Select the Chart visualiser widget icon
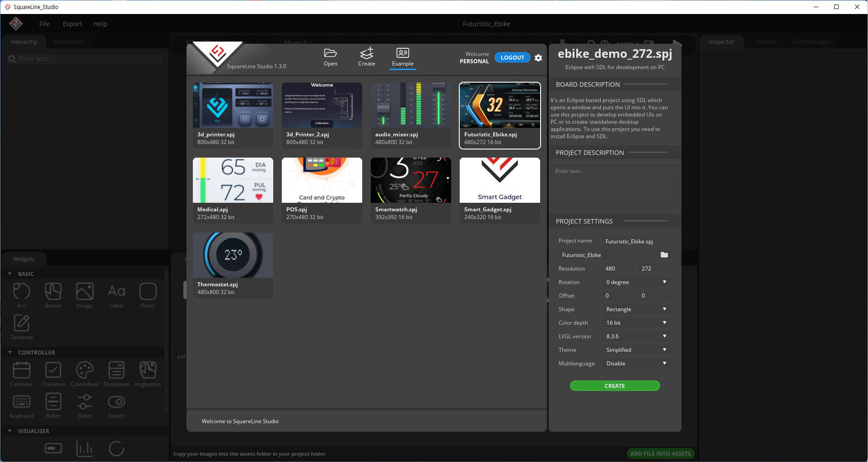Image resolution: width=868 pixels, height=462 pixels. tap(84, 448)
